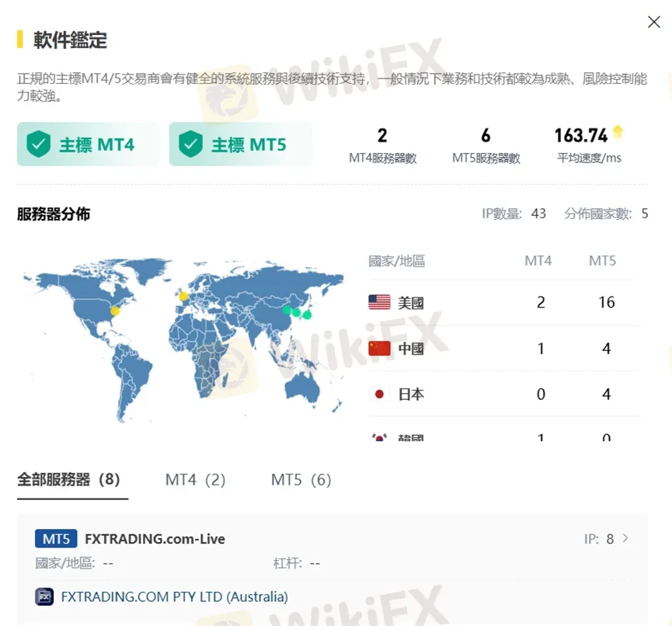672x626 pixels.
Task: Click the United States flag icon
Action: [379, 302]
